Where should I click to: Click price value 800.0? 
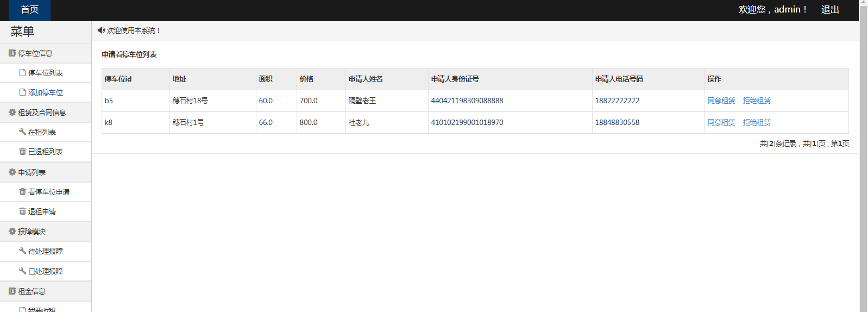click(x=309, y=123)
